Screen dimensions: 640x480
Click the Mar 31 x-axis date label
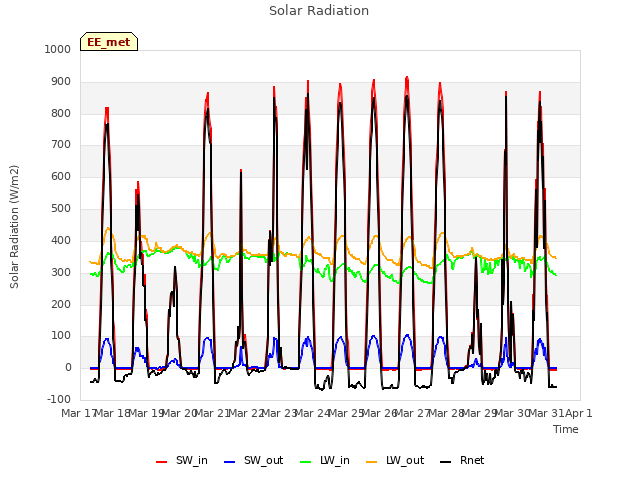click(546, 413)
